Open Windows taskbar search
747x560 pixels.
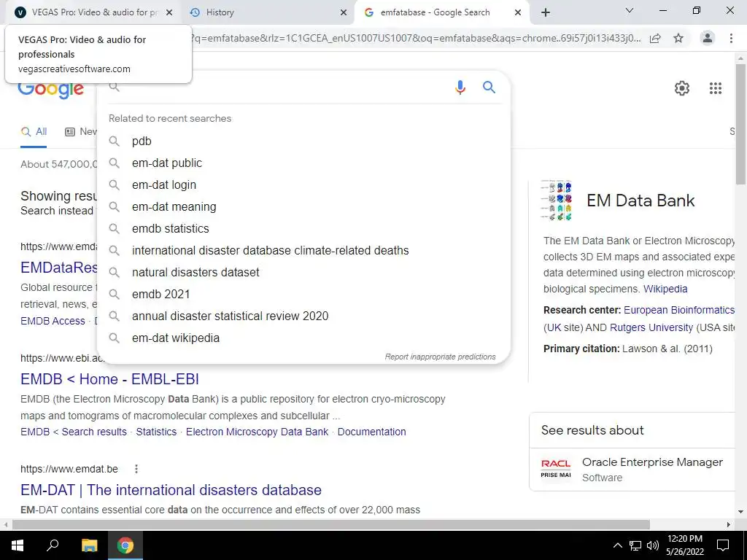coord(53,545)
